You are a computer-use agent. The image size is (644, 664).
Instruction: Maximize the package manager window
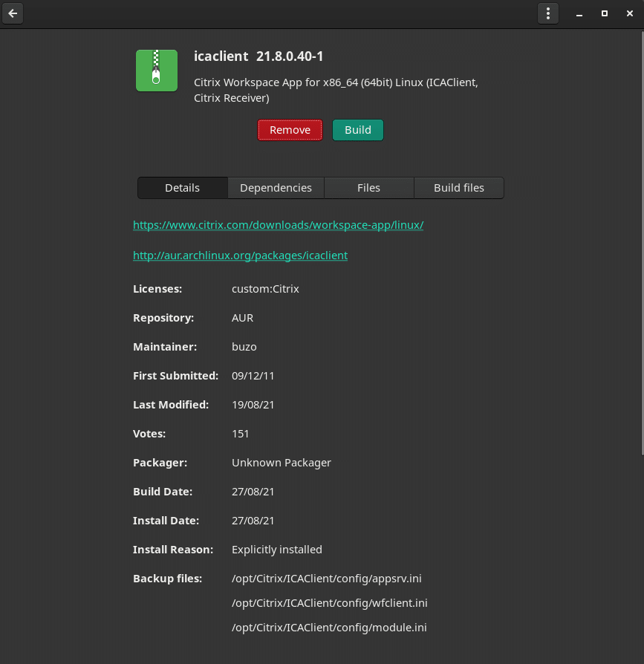[x=605, y=13]
